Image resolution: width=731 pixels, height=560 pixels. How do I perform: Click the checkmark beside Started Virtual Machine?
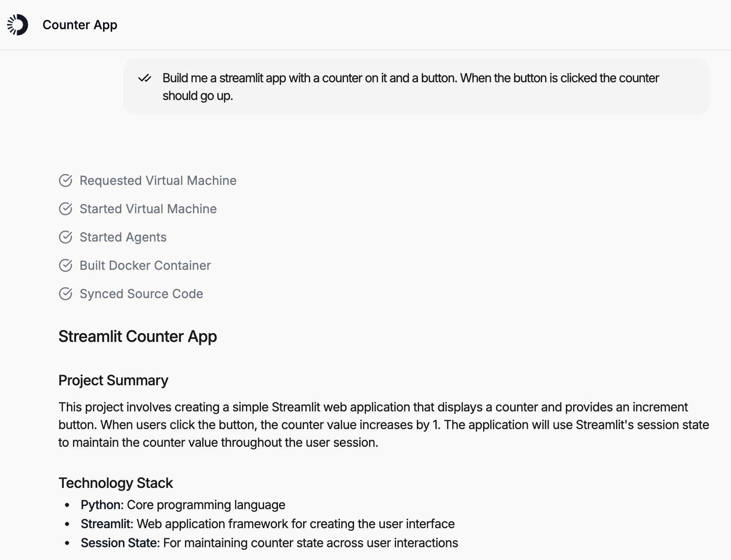65,209
